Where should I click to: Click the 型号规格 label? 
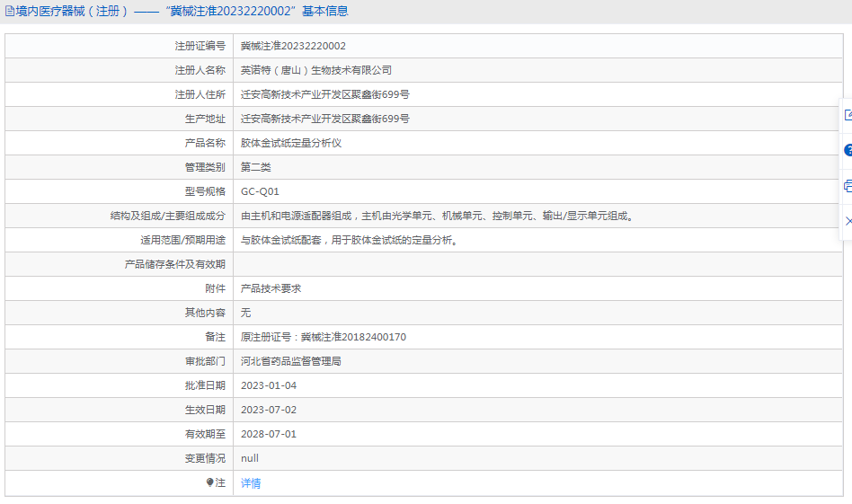(x=205, y=191)
